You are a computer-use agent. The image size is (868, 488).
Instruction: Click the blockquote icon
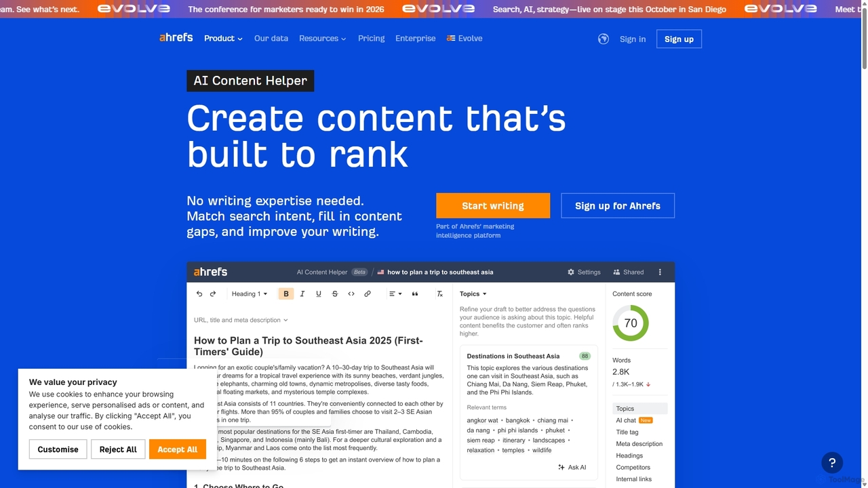click(415, 293)
